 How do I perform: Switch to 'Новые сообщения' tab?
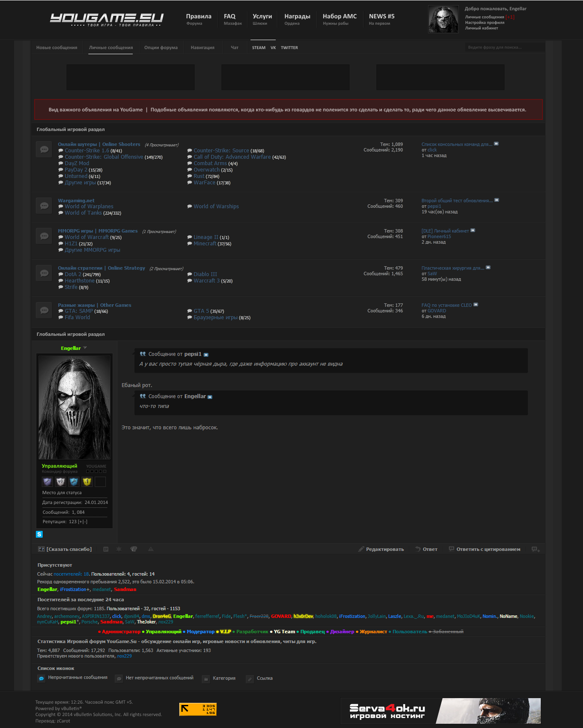coord(57,47)
